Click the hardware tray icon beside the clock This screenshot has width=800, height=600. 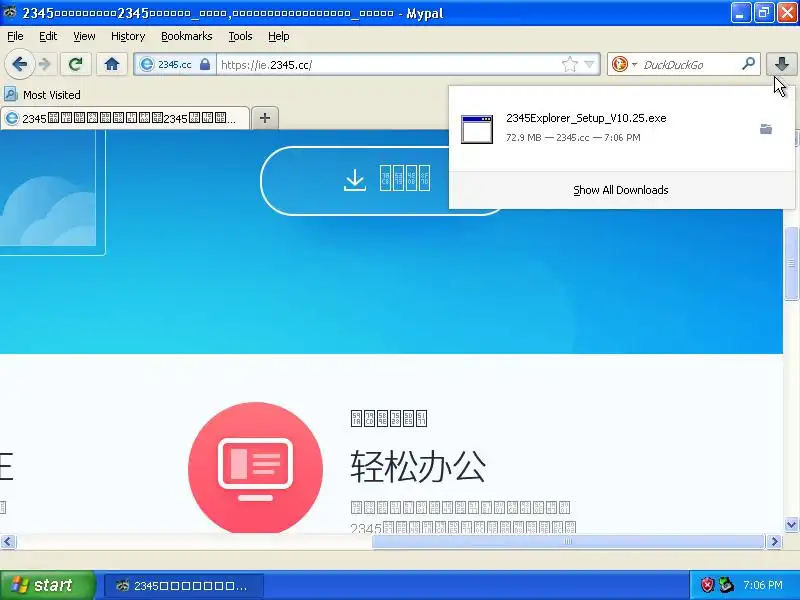(x=727, y=585)
